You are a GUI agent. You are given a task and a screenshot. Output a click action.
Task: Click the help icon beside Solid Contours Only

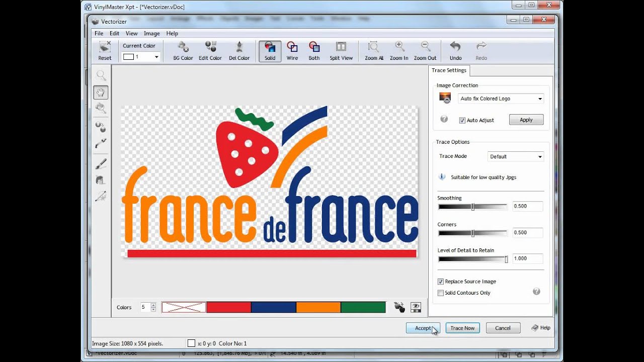pos(536,291)
